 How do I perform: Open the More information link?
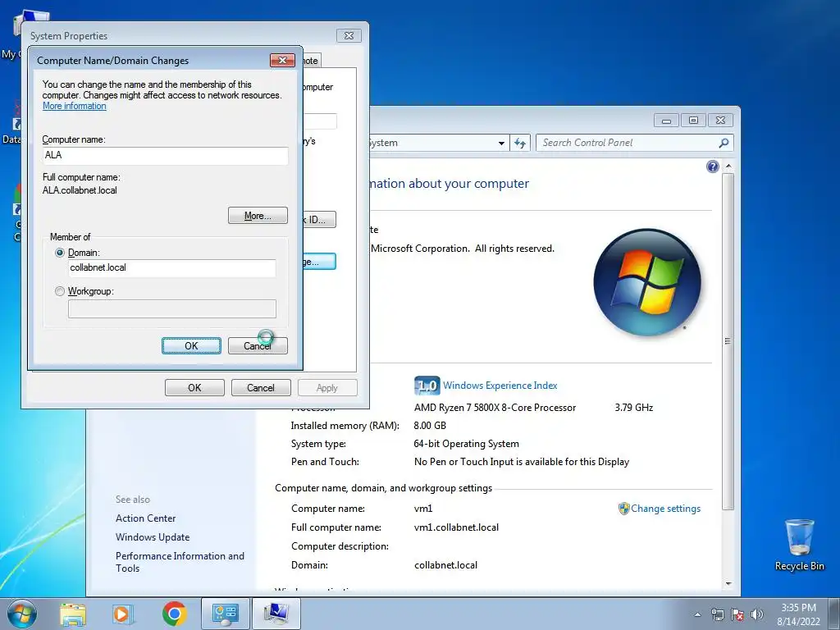click(x=75, y=106)
